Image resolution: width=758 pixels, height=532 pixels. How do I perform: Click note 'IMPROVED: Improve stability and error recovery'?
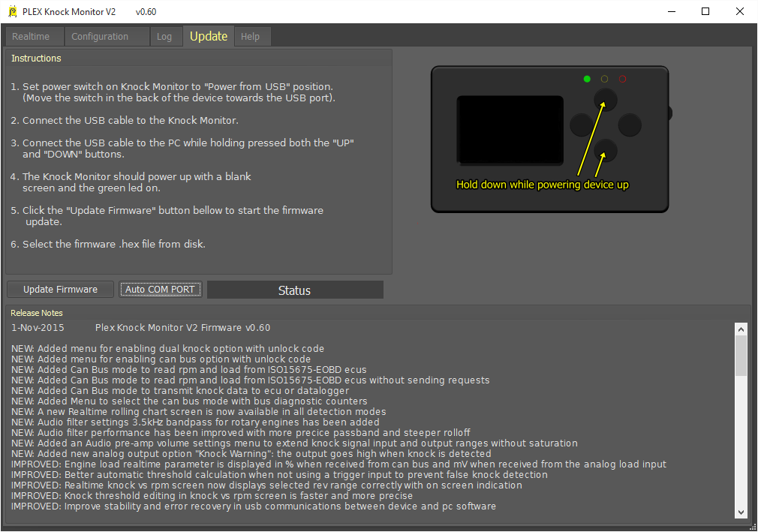coord(254,506)
